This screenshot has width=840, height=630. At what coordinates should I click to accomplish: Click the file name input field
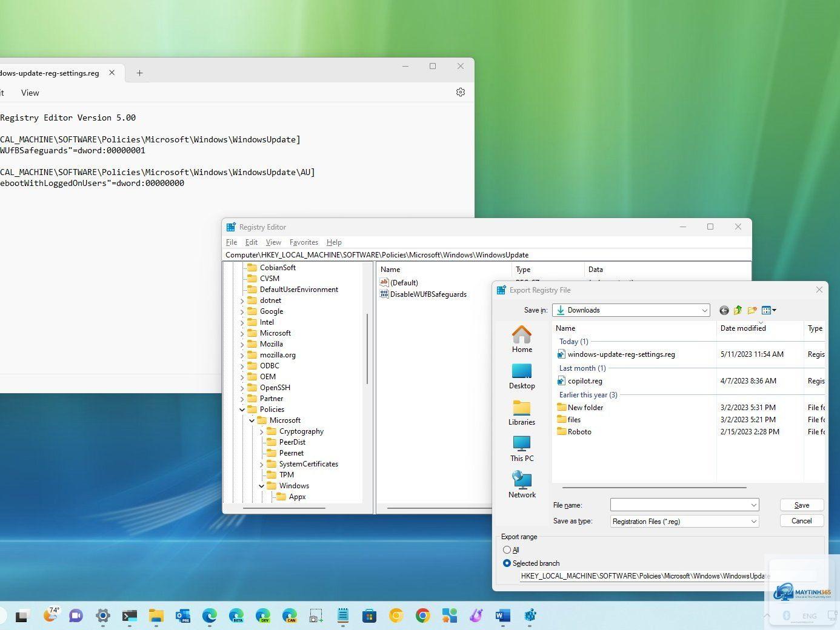point(679,505)
